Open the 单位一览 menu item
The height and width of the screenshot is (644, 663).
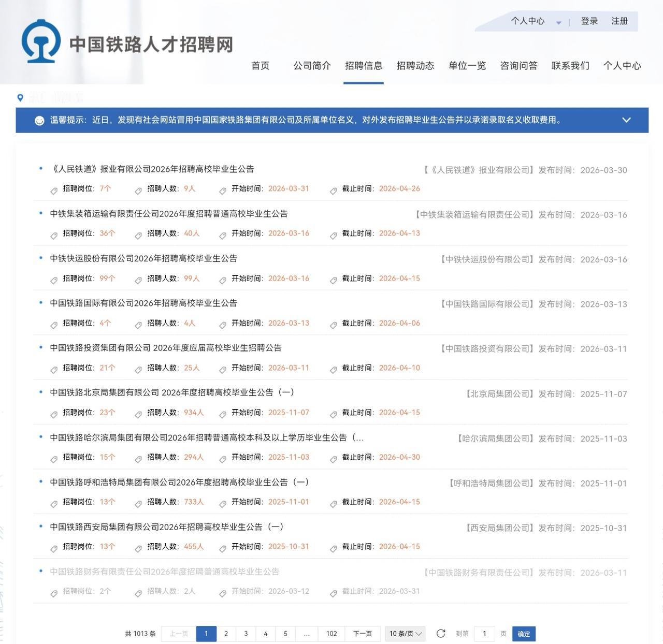[467, 66]
